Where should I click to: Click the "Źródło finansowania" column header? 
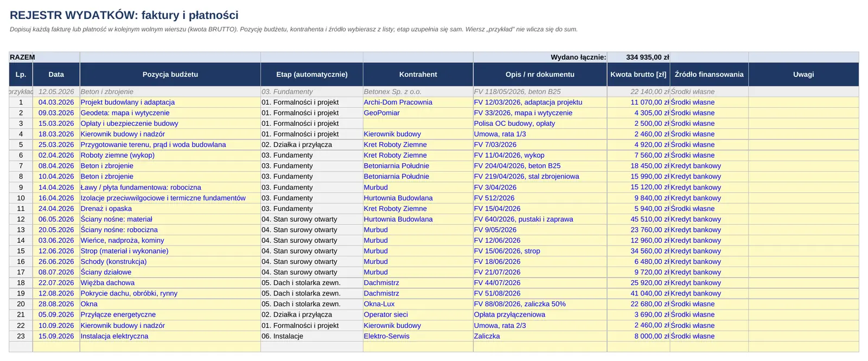coord(709,74)
